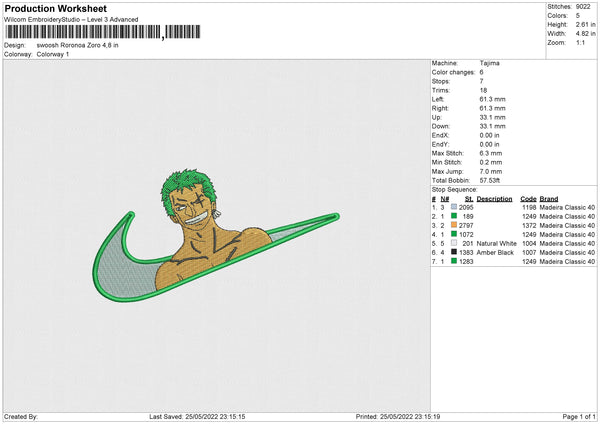Click the Stitches value "9022"

(x=583, y=7)
